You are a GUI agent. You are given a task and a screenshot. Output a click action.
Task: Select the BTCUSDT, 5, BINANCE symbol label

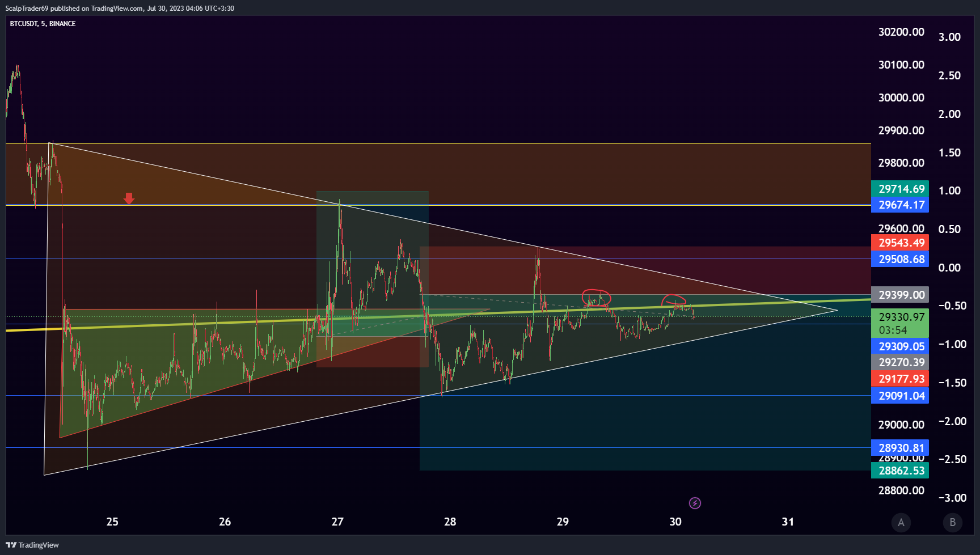[x=43, y=23]
